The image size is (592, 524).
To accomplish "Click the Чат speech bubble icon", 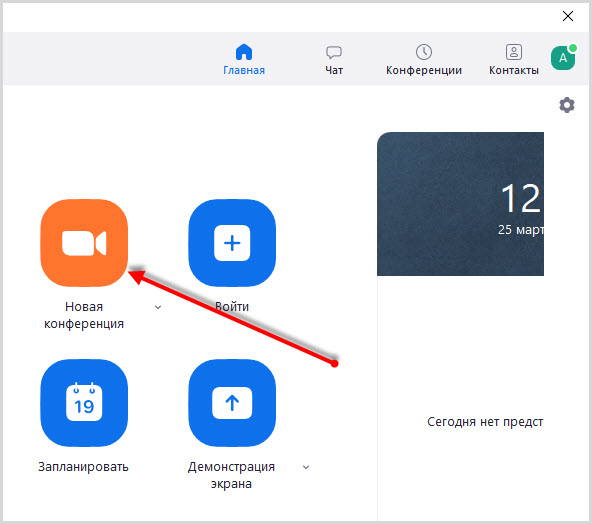I will pos(334,52).
